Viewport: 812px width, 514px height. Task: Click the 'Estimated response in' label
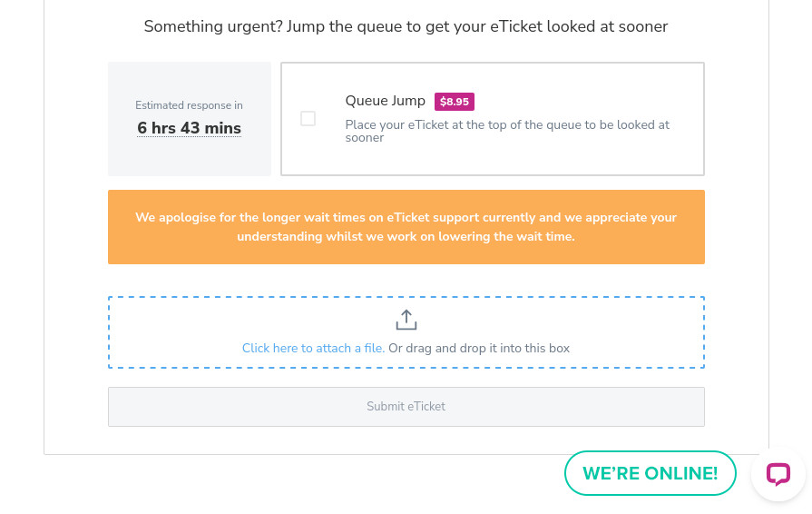pos(190,105)
